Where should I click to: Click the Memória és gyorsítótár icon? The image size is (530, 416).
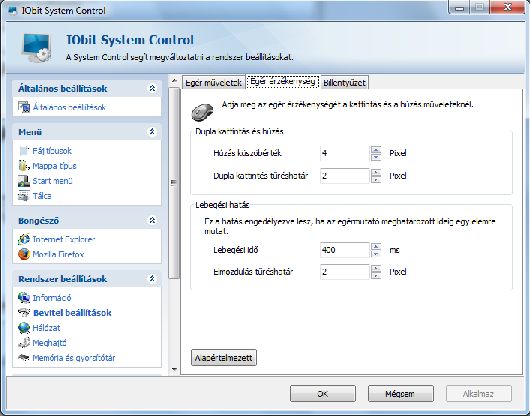tap(24, 357)
